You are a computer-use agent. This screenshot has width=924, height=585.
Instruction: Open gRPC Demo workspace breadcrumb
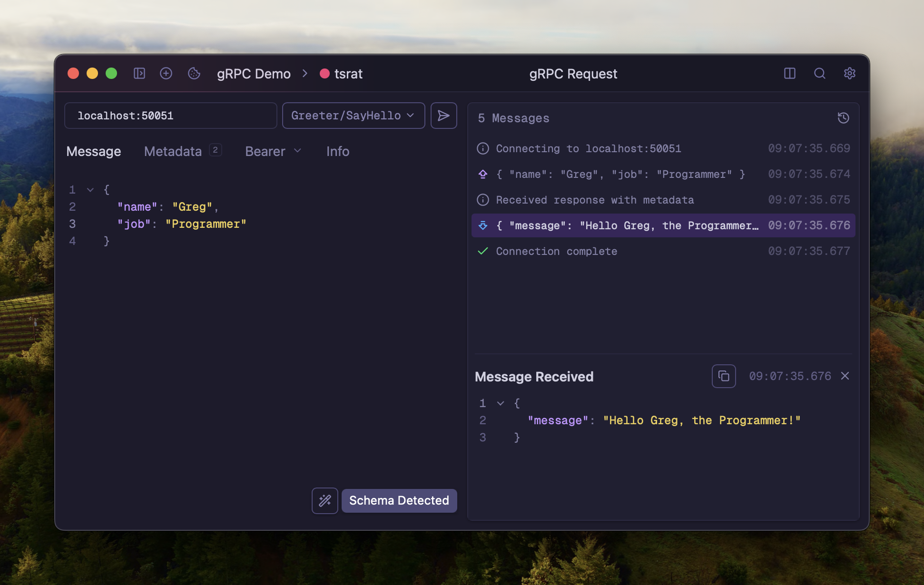[x=254, y=74]
